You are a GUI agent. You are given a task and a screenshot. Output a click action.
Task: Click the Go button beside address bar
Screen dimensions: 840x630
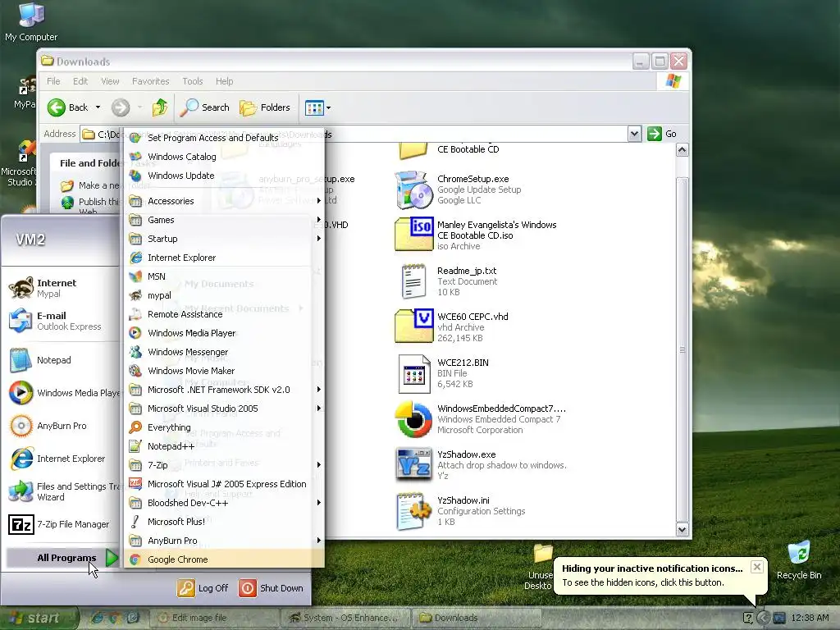[662, 134]
